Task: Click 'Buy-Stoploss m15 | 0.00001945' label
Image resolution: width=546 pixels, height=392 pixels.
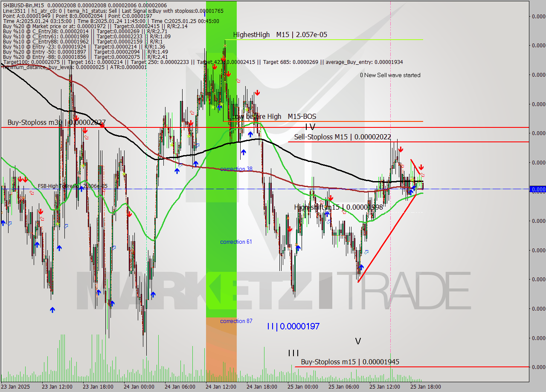Action: point(350,362)
